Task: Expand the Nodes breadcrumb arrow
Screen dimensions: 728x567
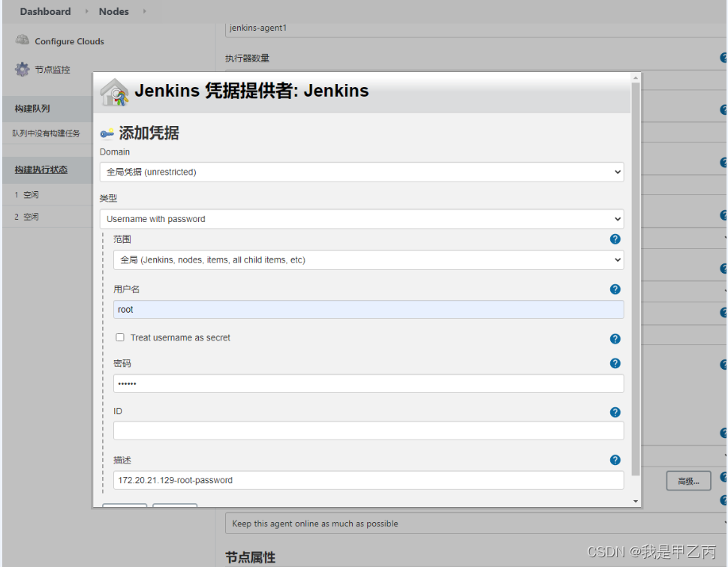Action: click(144, 11)
